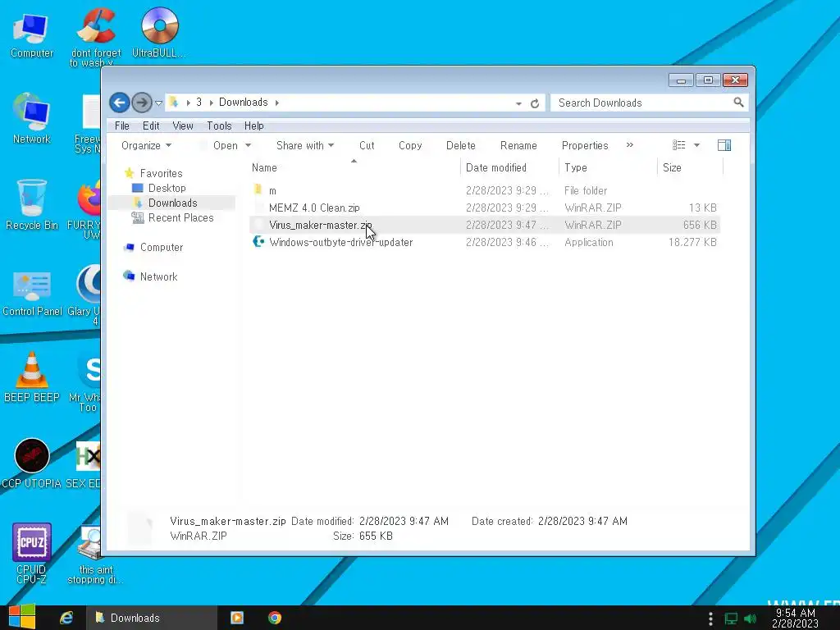Open the Tools menu
840x630 pixels.
click(x=219, y=126)
